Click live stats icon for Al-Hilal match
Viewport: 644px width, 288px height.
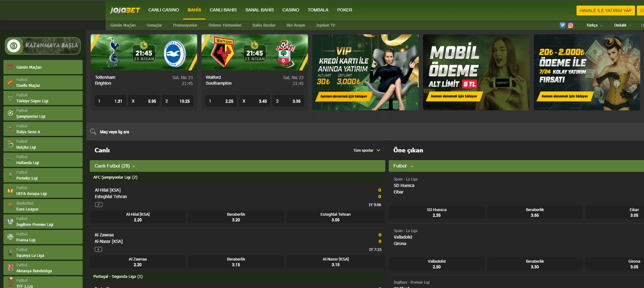point(99,205)
